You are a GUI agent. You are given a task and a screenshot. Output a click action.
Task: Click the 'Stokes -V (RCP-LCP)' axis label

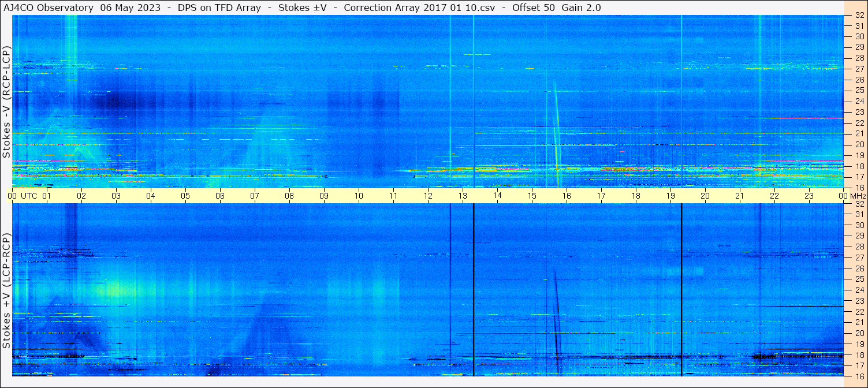coord(6,103)
